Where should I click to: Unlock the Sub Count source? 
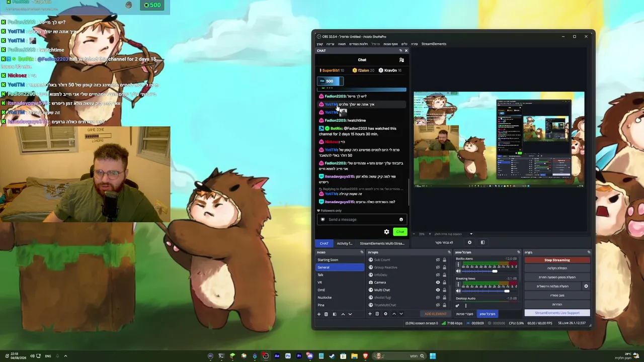[444, 260]
